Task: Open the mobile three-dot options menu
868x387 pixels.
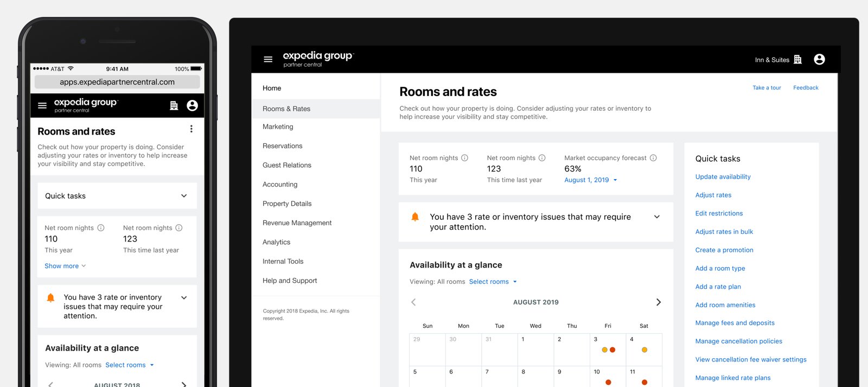Action: point(191,129)
